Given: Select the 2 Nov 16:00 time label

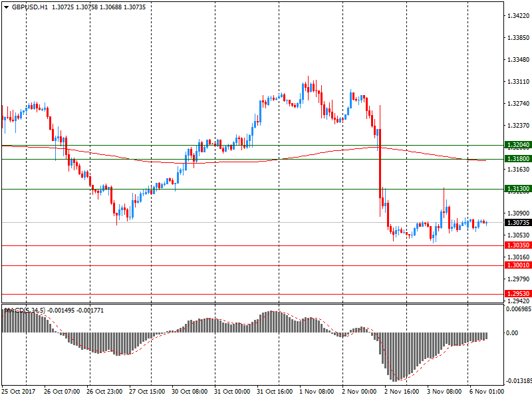Looking at the screenshot, I should click(x=402, y=392).
